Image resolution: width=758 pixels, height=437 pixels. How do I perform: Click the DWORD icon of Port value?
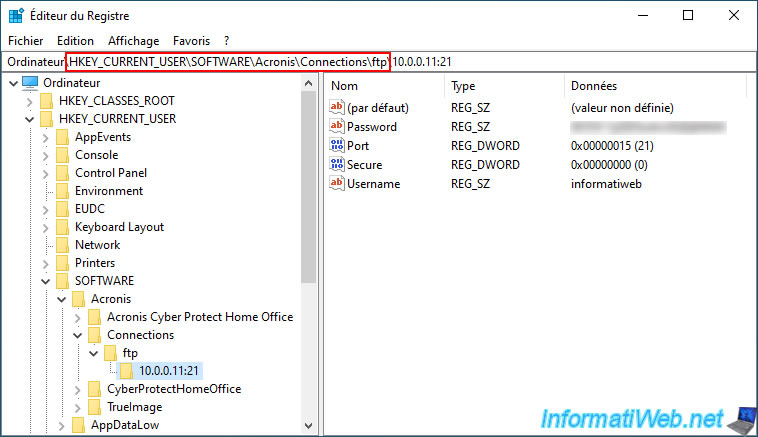tap(337, 146)
